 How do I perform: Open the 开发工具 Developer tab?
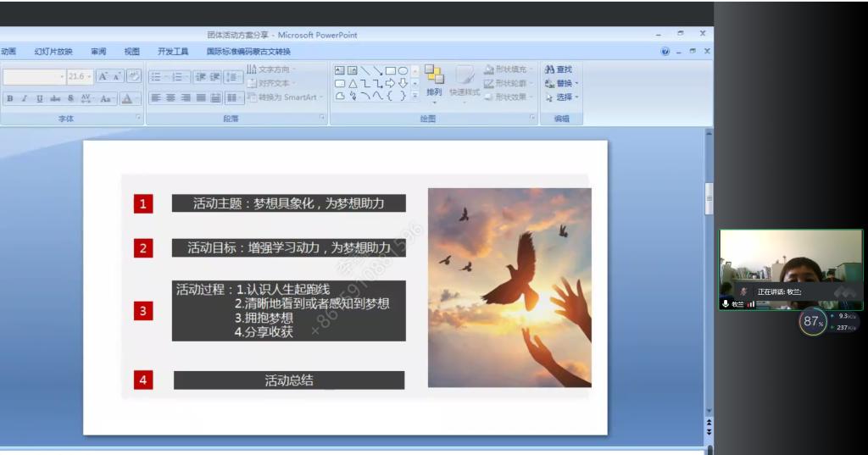[173, 52]
